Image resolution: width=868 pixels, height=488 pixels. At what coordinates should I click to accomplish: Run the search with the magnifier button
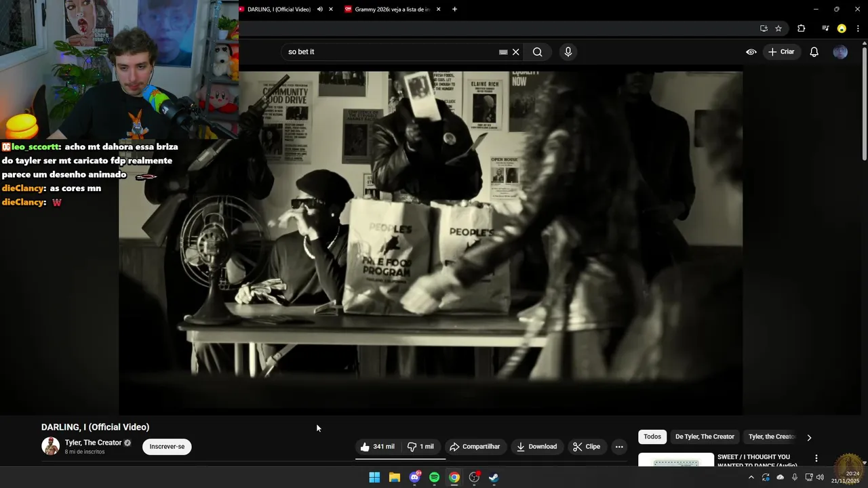(537, 52)
